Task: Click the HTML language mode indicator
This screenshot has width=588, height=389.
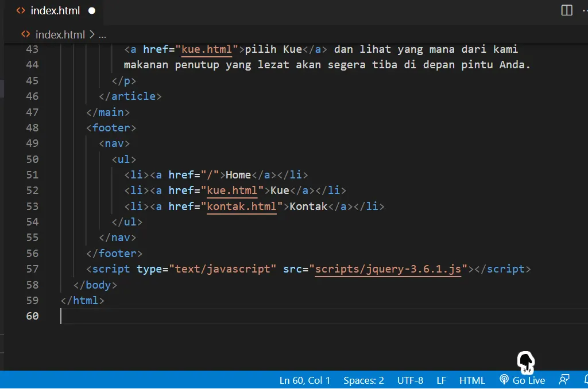Action: click(472, 380)
